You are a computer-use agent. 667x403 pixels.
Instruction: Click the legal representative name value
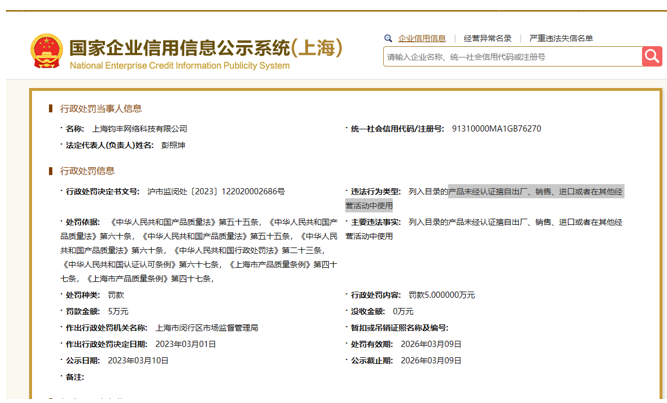173,145
